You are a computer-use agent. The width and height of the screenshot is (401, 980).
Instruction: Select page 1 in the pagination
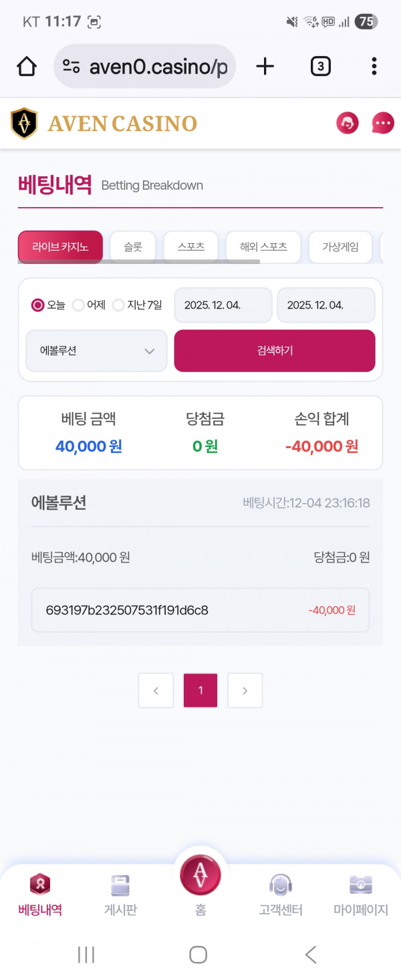tap(200, 691)
